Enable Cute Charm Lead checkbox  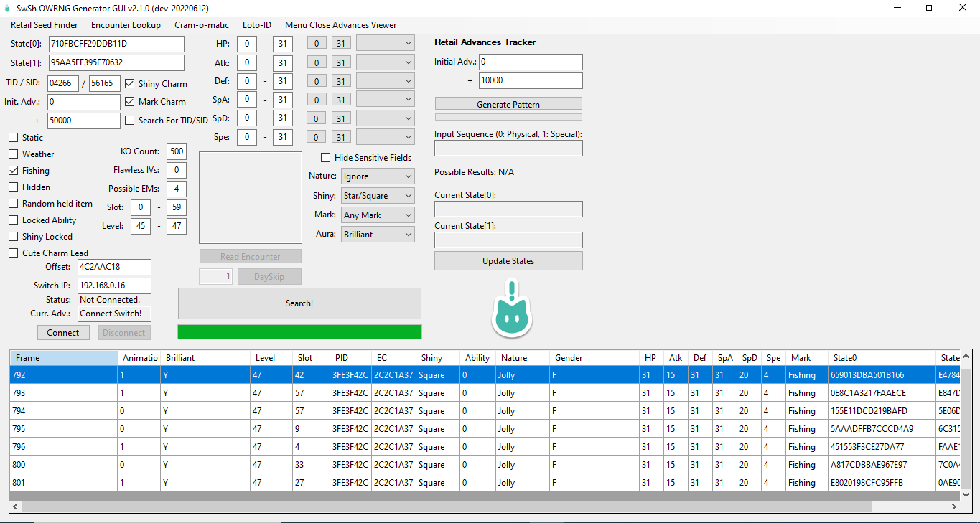click(14, 253)
